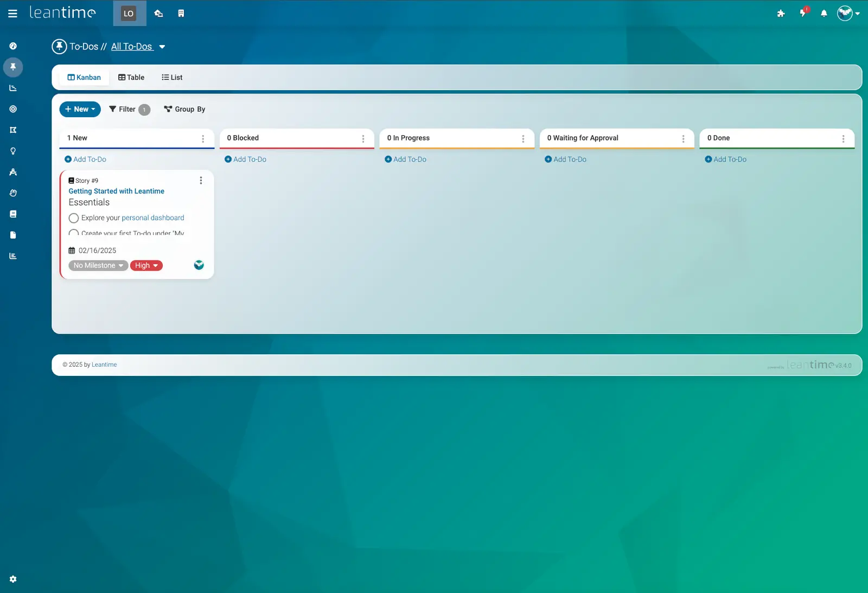Open the settings gear in sidebar

[13, 579]
